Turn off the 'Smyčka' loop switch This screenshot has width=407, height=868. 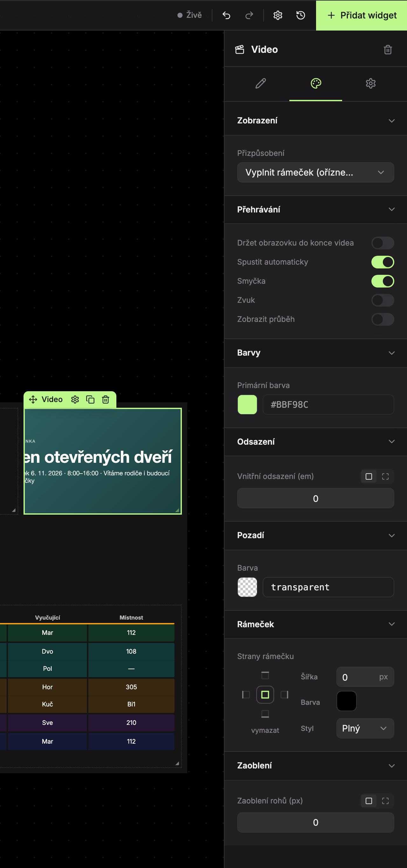(383, 281)
